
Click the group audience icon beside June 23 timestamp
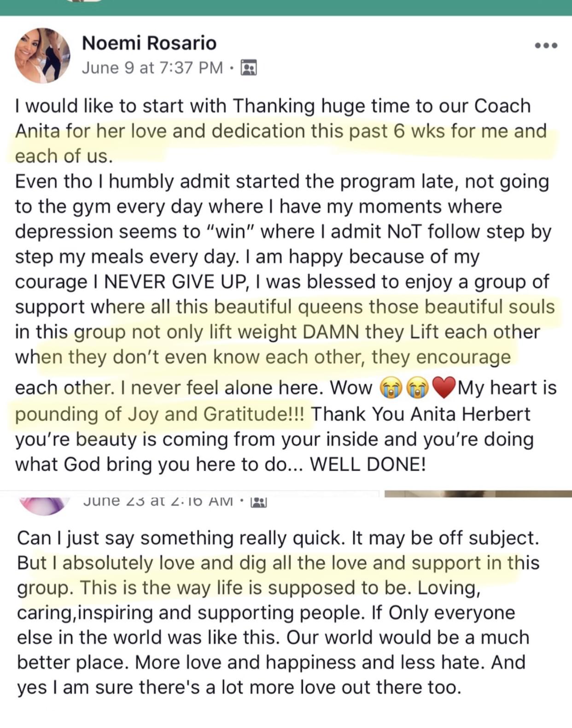click(259, 502)
